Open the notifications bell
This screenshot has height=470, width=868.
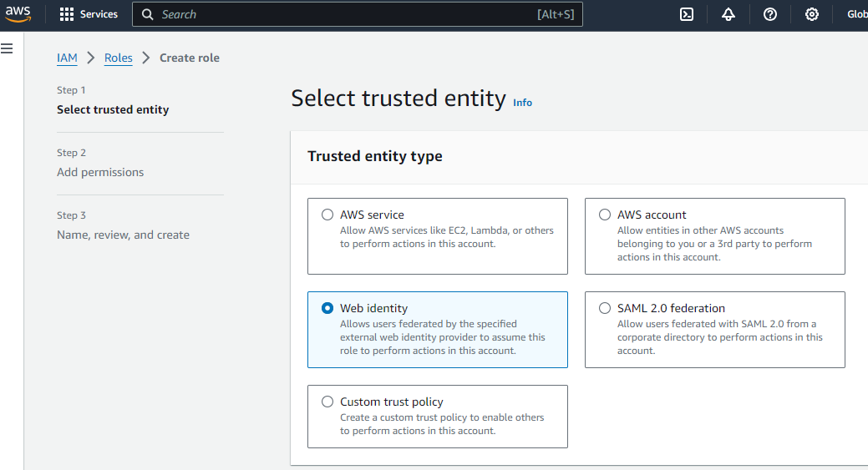[x=728, y=14]
